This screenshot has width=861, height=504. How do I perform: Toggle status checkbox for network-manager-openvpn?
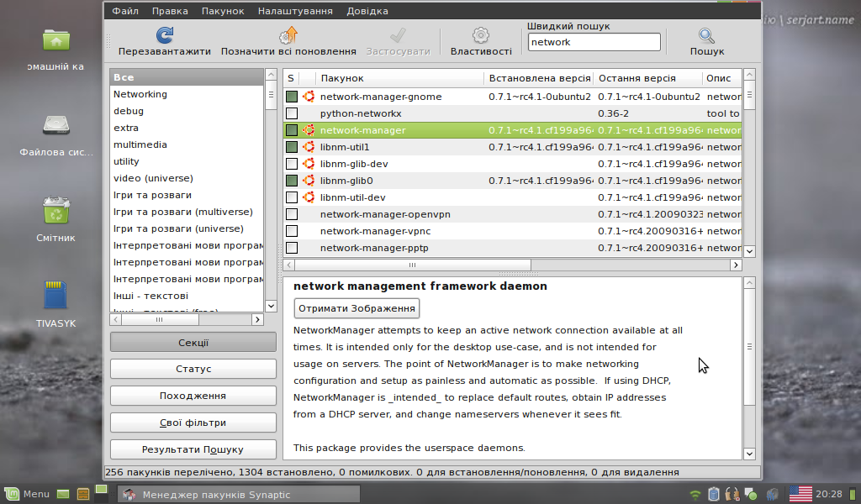click(292, 214)
